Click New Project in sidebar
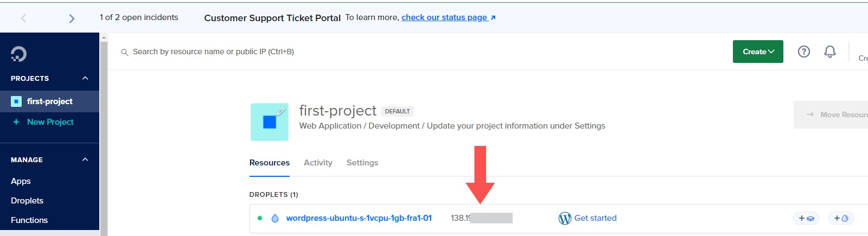 (50, 122)
